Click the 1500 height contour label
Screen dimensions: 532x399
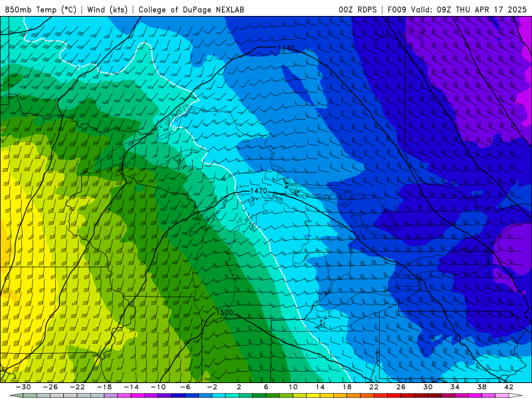point(225,313)
